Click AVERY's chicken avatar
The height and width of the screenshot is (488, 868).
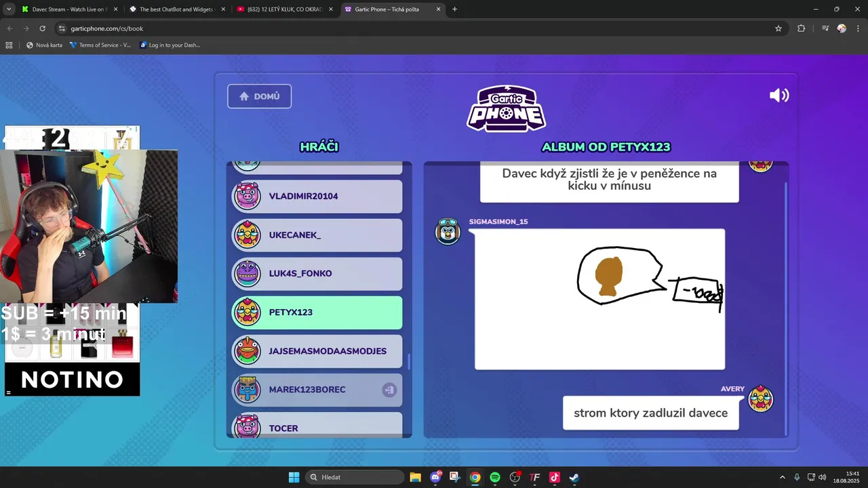point(761,399)
